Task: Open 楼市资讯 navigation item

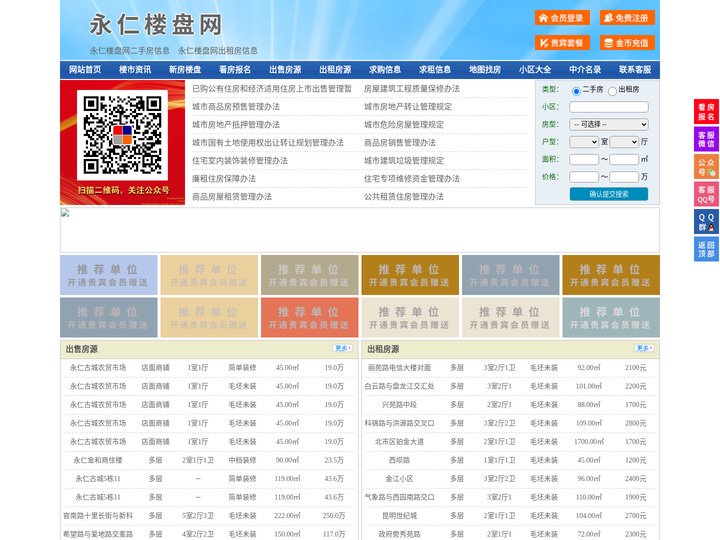Action: pyautogui.click(x=135, y=70)
